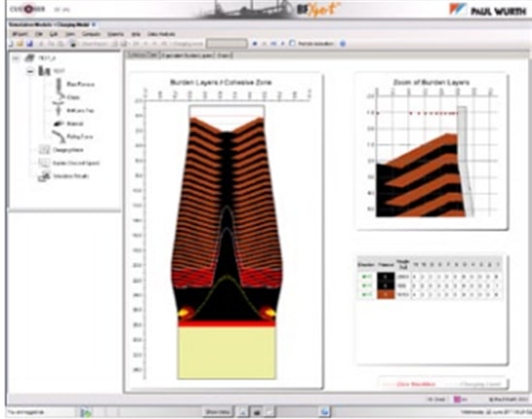Open the Data Analysis menu
532x419 pixels.
(x=161, y=34)
